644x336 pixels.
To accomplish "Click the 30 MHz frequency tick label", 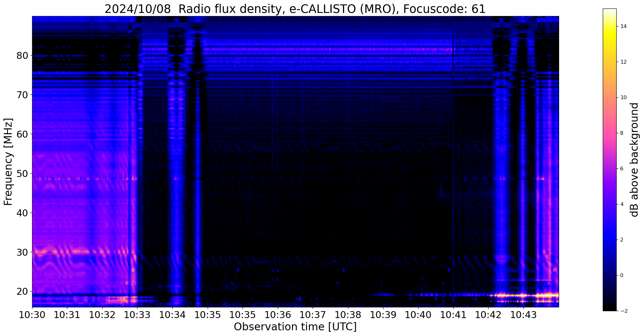I will (x=23, y=252).
